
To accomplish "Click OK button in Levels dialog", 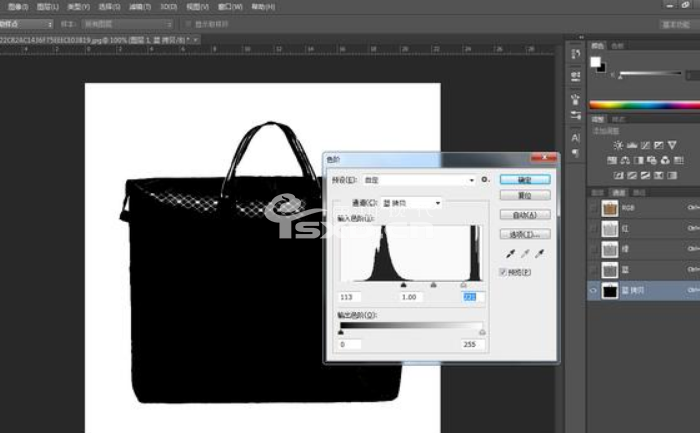I will tap(525, 179).
